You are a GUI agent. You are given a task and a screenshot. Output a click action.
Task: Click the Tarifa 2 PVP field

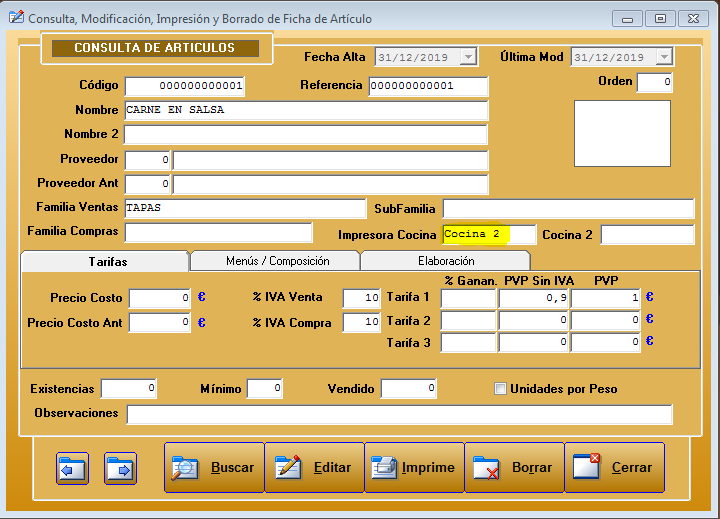pyautogui.click(x=606, y=321)
